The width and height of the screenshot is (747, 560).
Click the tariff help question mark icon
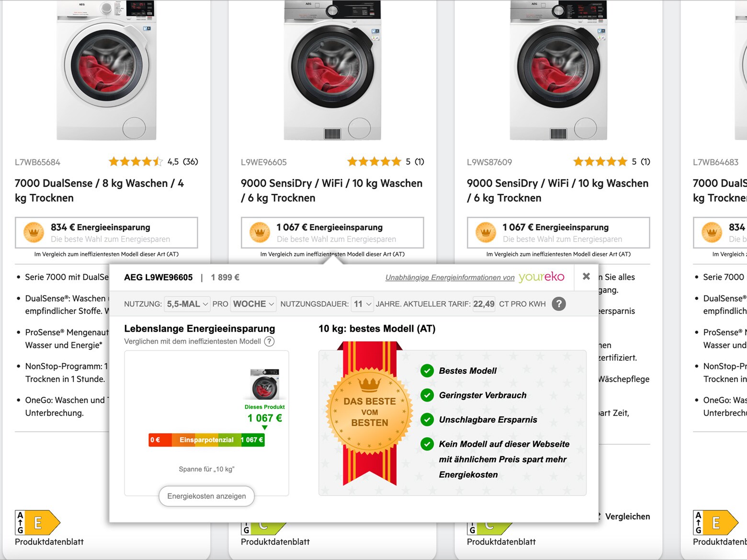559,304
